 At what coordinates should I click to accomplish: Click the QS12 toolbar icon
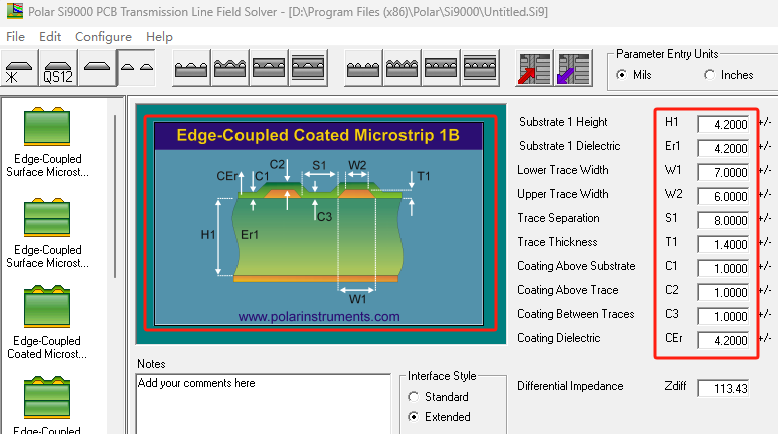[56, 70]
